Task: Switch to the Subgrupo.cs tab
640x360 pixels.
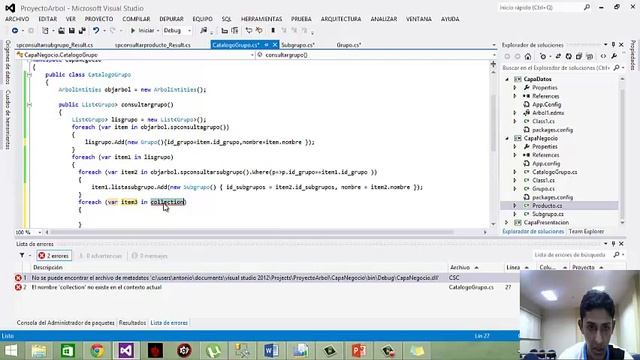Action: [298, 45]
